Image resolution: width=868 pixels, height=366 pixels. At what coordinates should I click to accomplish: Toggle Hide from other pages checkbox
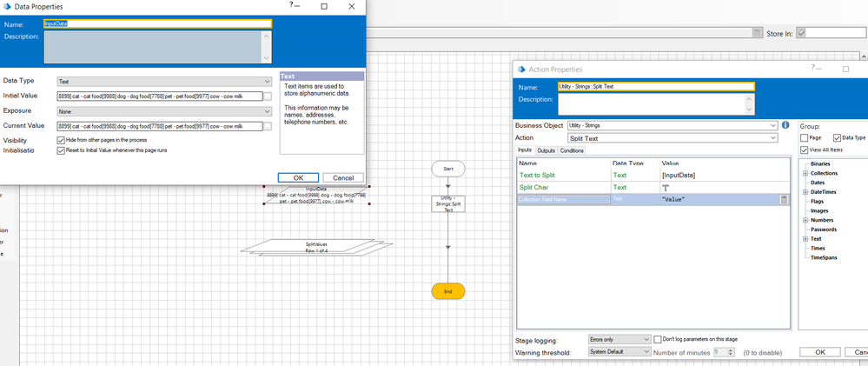61,139
